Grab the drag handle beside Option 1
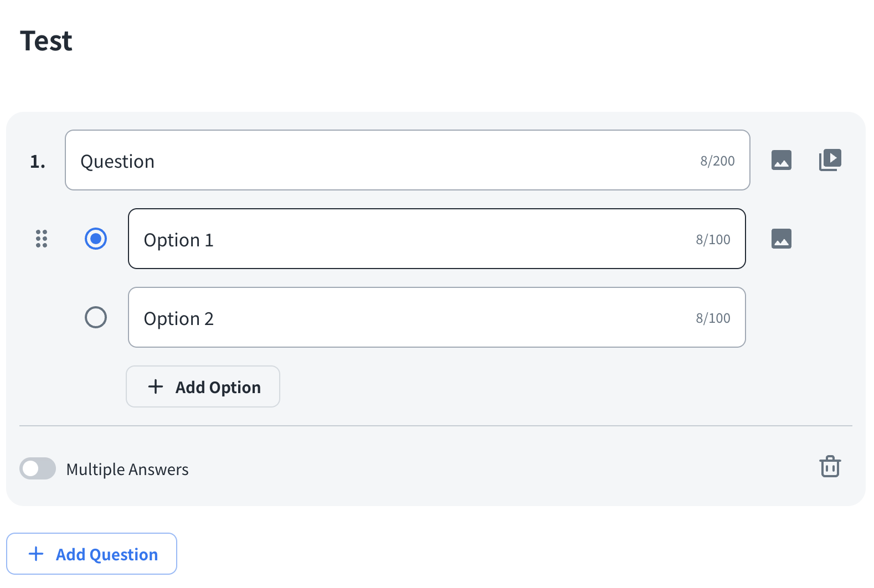The height and width of the screenshot is (588, 874). point(42,239)
